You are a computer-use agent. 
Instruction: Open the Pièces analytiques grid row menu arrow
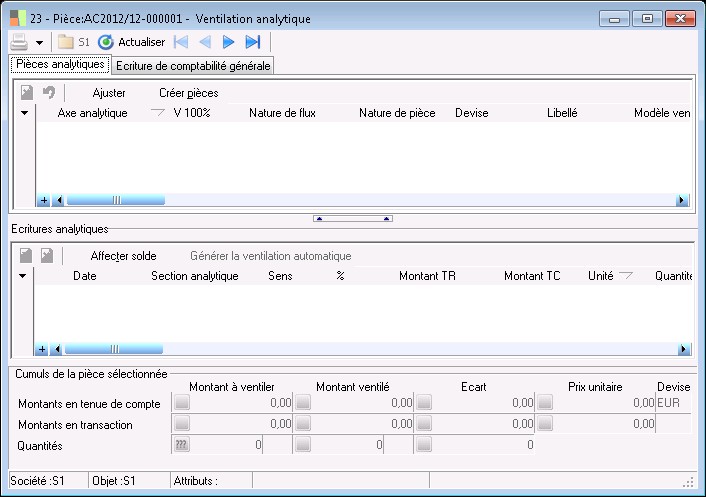pos(25,113)
